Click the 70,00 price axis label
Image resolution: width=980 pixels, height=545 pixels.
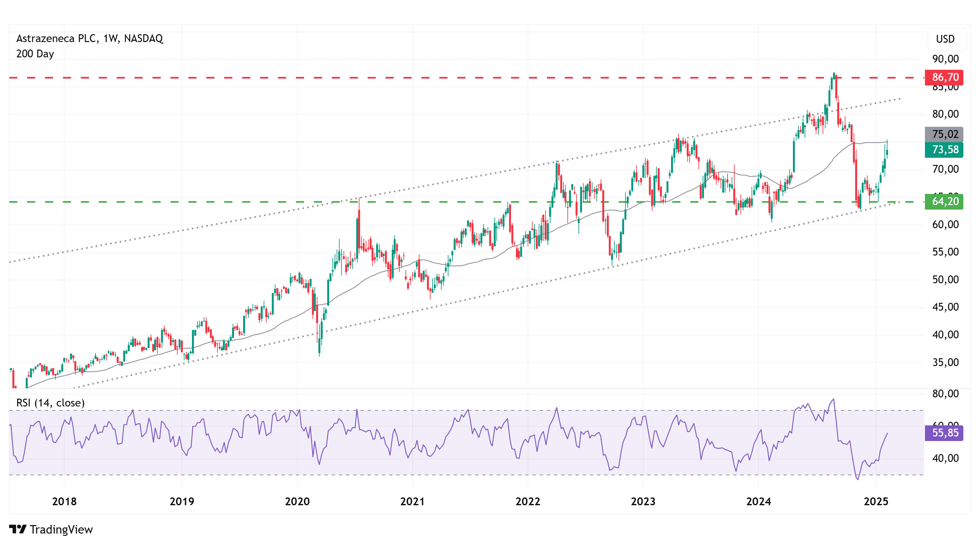click(x=945, y=169)
